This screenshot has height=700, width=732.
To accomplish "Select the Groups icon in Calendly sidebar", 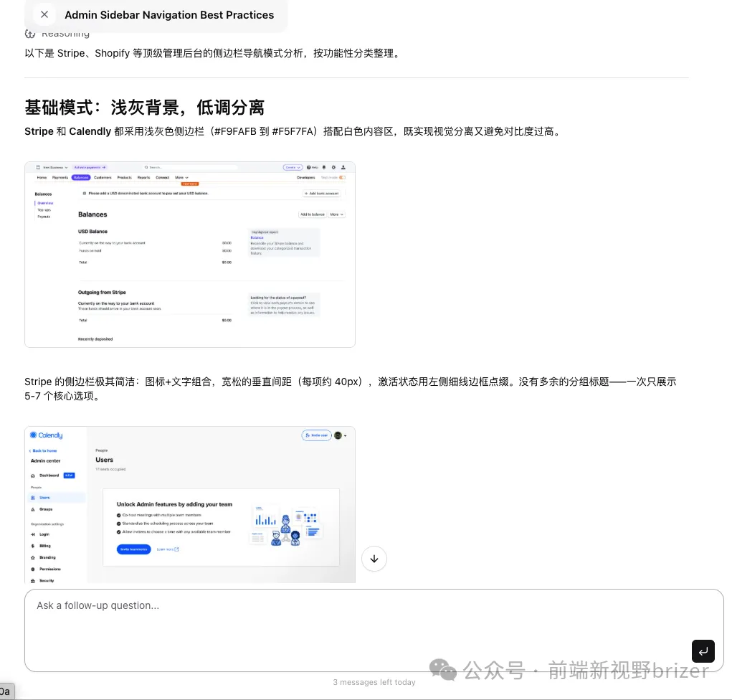I will click(x=34, y=509).
